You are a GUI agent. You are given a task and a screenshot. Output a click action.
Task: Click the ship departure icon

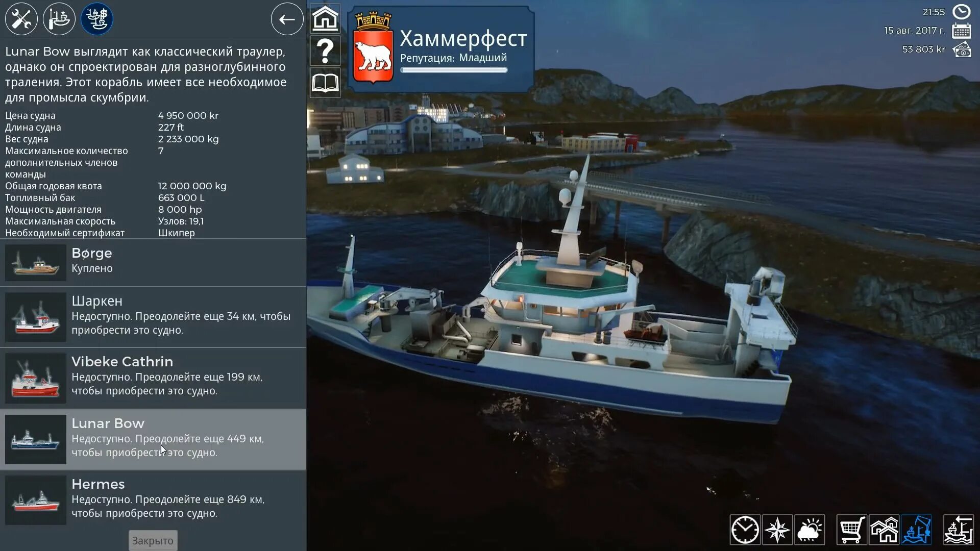point(958,530)
